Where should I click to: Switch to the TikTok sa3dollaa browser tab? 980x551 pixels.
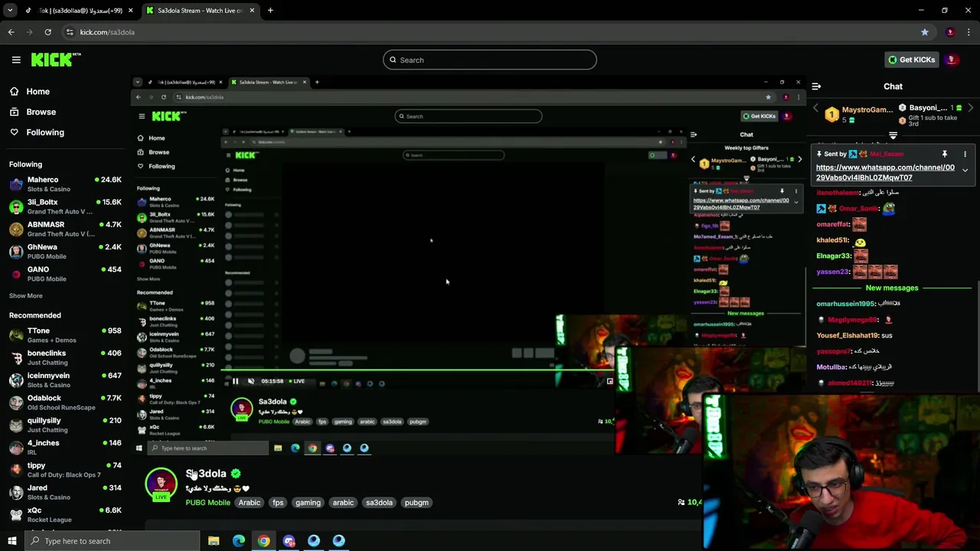click(80, 11)
